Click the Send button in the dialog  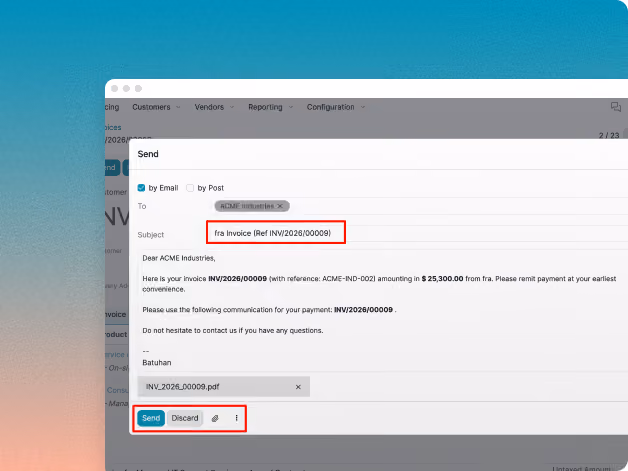pyautogui.click(x=151, y=418)
